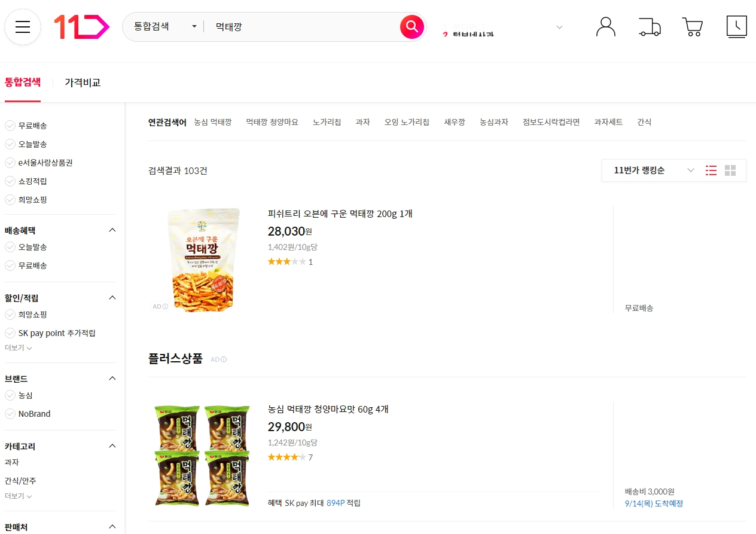The width and height of the screenshot is (756, 534).
Task: Collapse the 브랜드 filter section
Action: click(112, 378)
